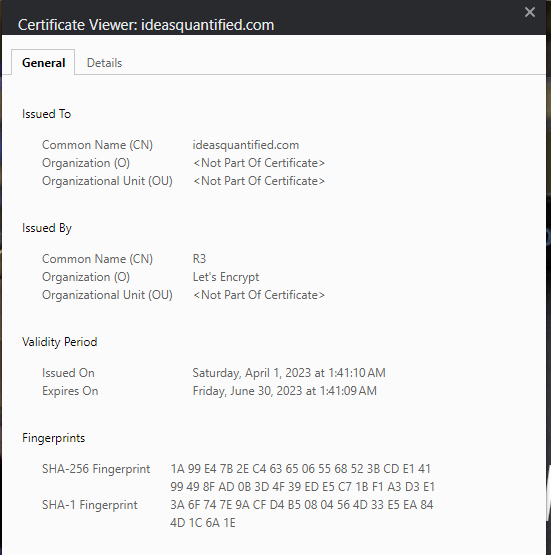
Task: Click the SHA-1 Fingerprint label
Action: pyautogui.click(x=90, y=505)
